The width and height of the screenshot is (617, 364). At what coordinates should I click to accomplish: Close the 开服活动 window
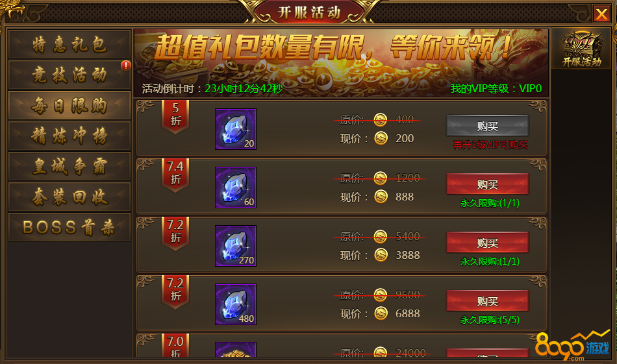601,14
